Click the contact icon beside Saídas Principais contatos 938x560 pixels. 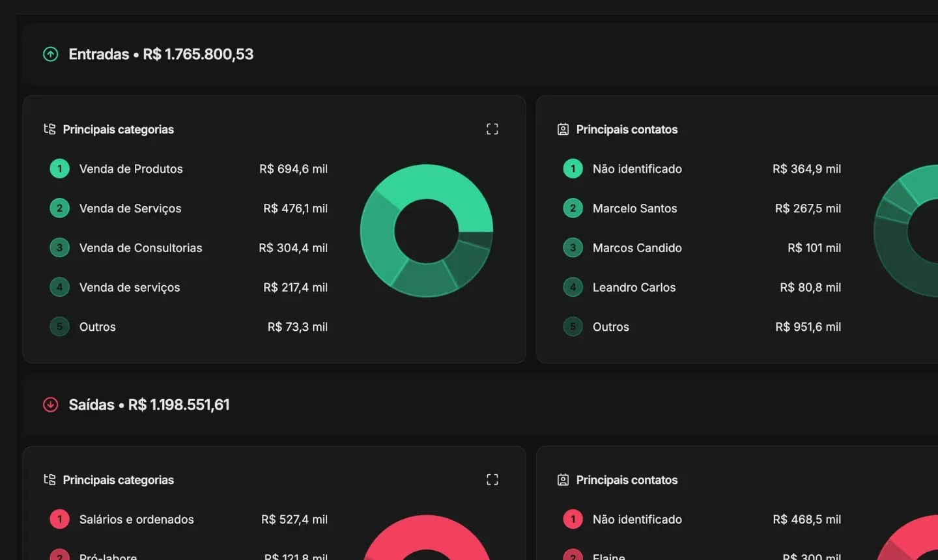point(563,479)
